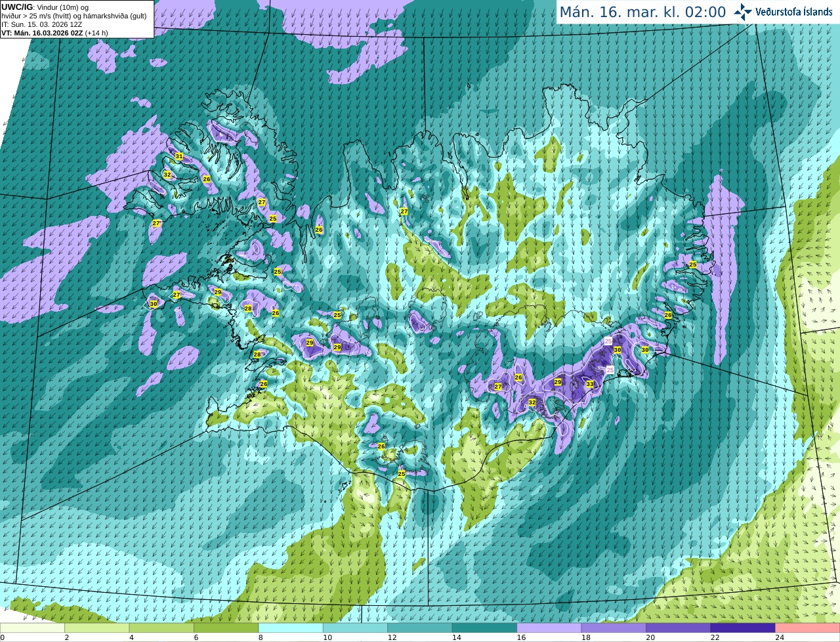This screenshot has width=840, height=642.
Task: Click the hviður > 25 m/s legend description line
Action: pyautogui.click(x=74, y=16)
